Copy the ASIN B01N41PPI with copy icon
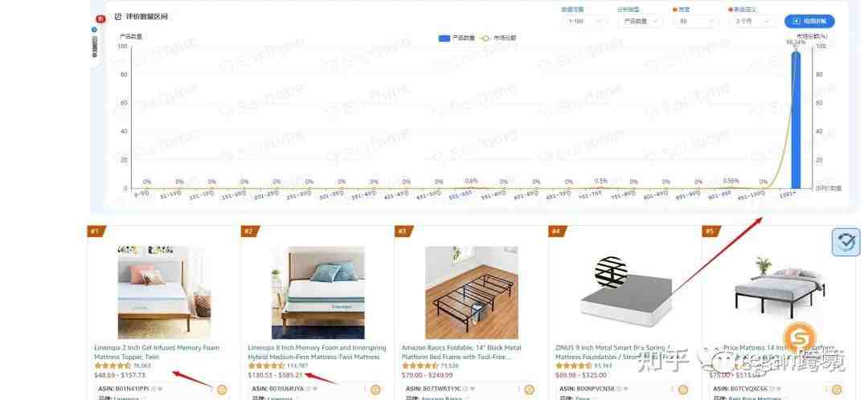Image resolution: width=868 pixels, height=400 pixels. point(152,389)
